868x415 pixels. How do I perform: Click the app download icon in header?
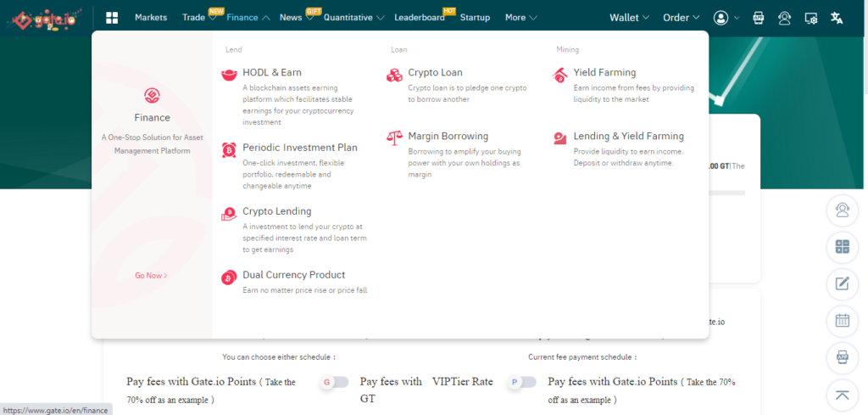pyautogui.click(x=759, y=18)
